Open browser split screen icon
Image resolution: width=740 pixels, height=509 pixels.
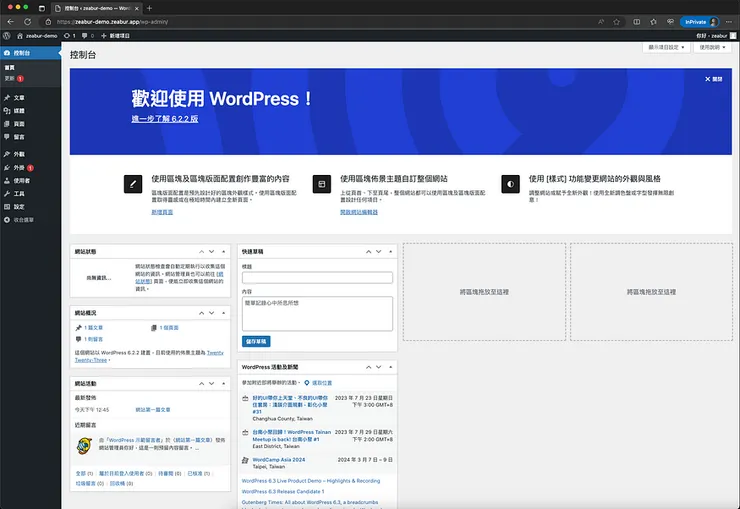click(637, 22)
